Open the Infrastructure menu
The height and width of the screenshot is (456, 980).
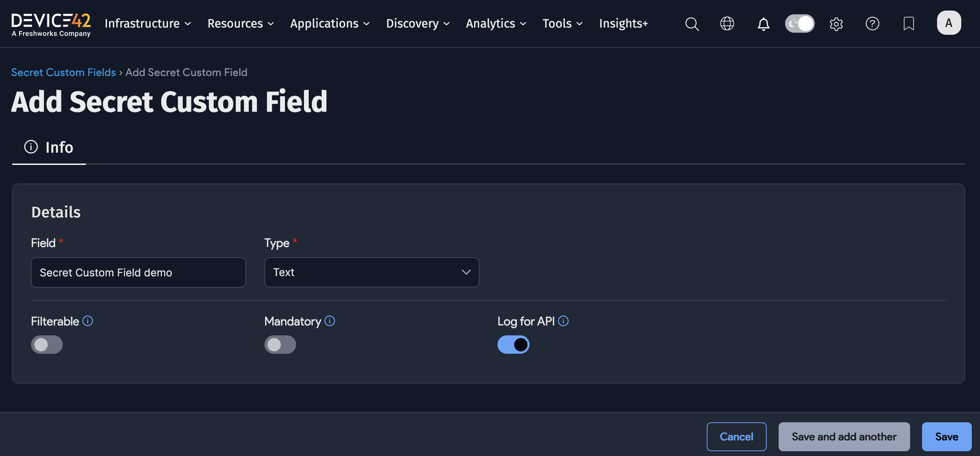[147, 24]
